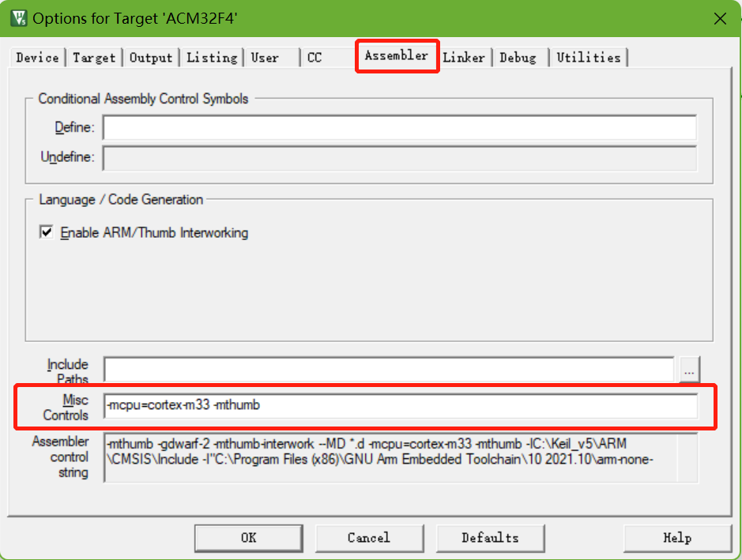Open the User tab
Viewport: 742px width, 560px height.
point(265,58)
